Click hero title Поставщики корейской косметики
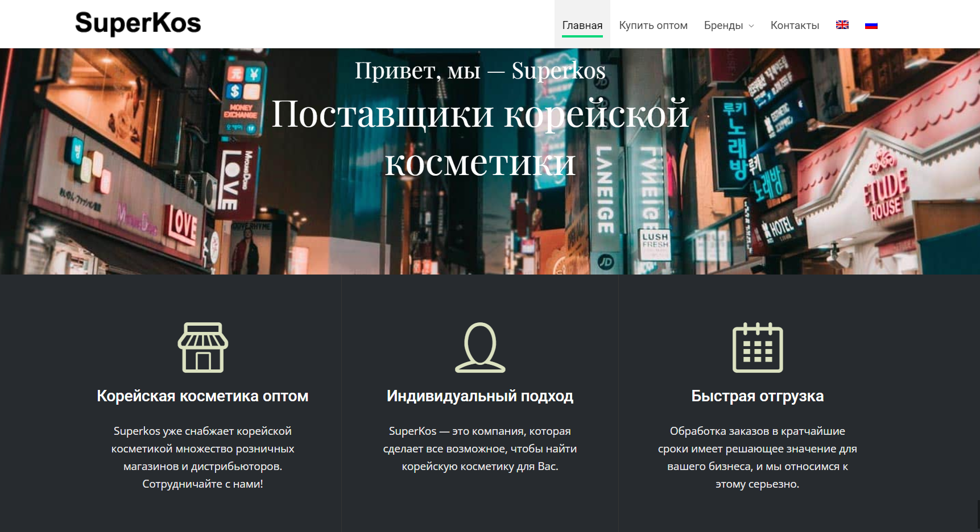The image size is (980, 532). click(x=480, y=138)
